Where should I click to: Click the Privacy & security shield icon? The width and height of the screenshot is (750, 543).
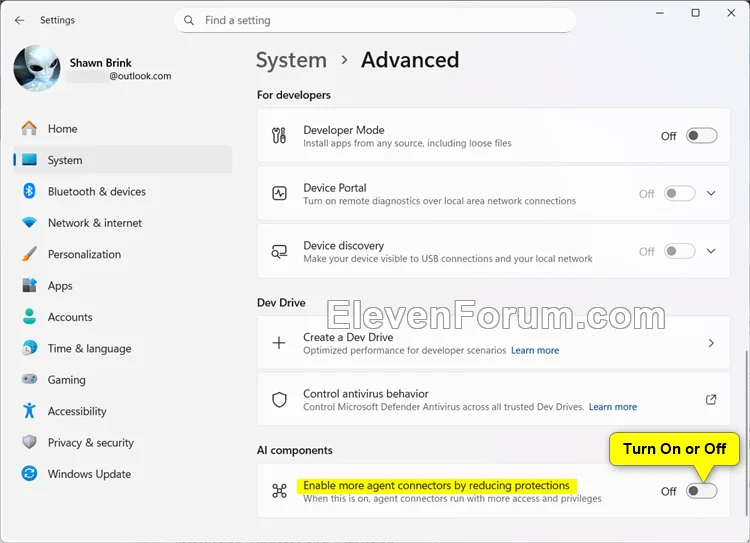[29, 442]
